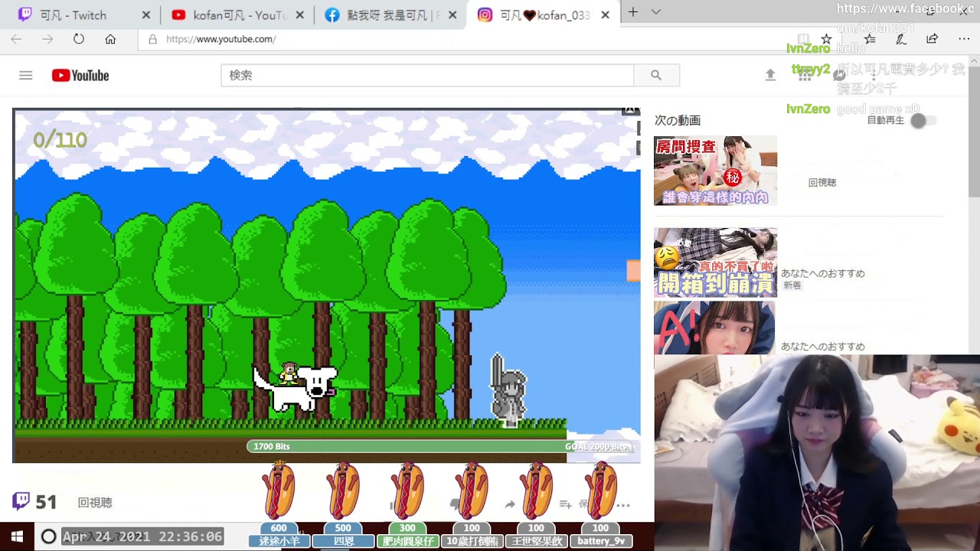
Task: Click the 0/110 score counter in the game
Action: tap(60, 140)
